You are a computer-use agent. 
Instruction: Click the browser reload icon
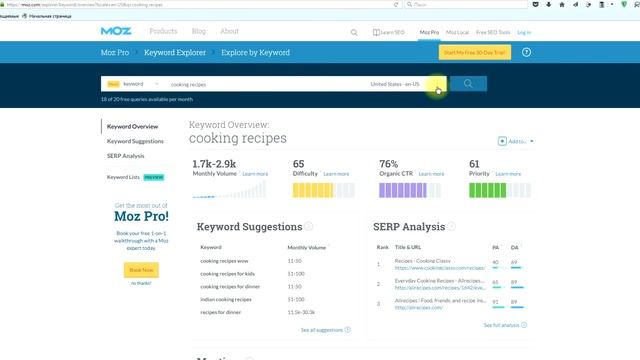[396, 4]
